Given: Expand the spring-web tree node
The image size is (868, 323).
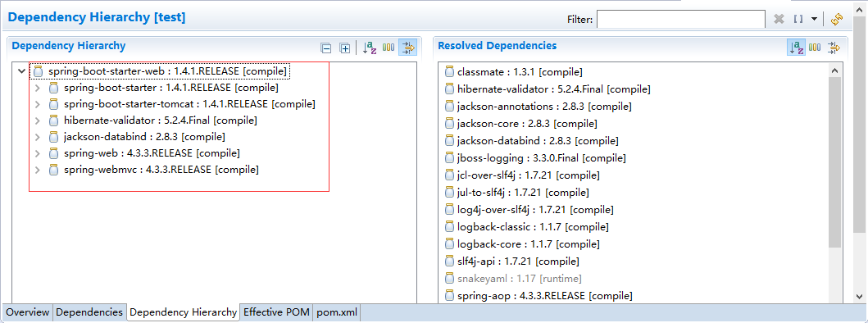Looking at the screenshot, I should 37,153.
